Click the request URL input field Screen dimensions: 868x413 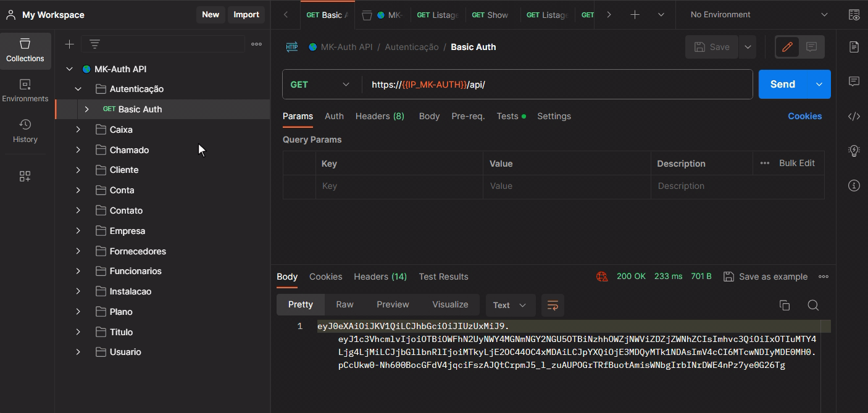click(x=556, y=85)
